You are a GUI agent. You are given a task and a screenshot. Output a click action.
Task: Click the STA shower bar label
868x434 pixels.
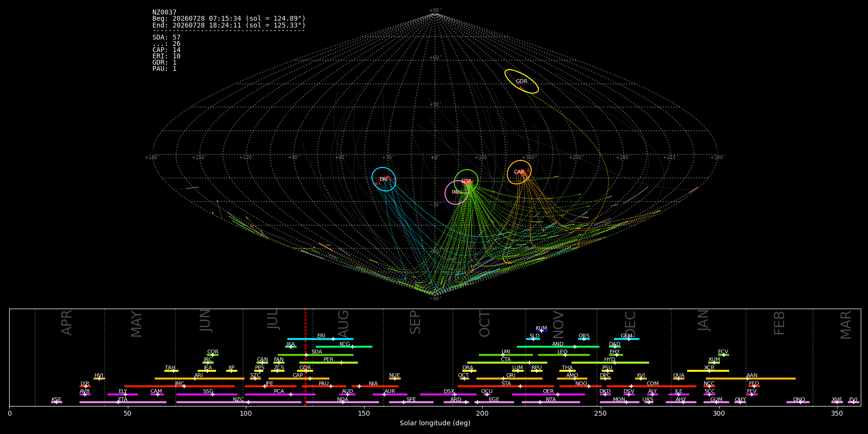click(506, 384)
